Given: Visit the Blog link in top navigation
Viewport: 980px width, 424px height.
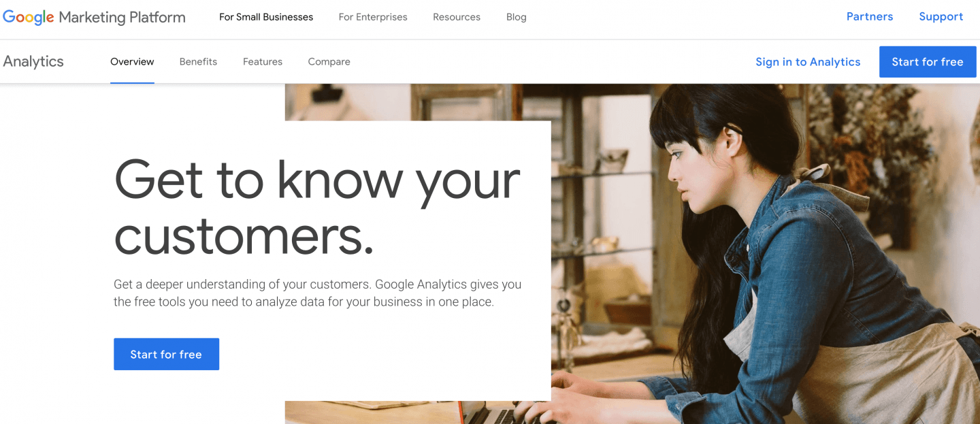Looking at the screenshot, I should click(x=517, y=17).
